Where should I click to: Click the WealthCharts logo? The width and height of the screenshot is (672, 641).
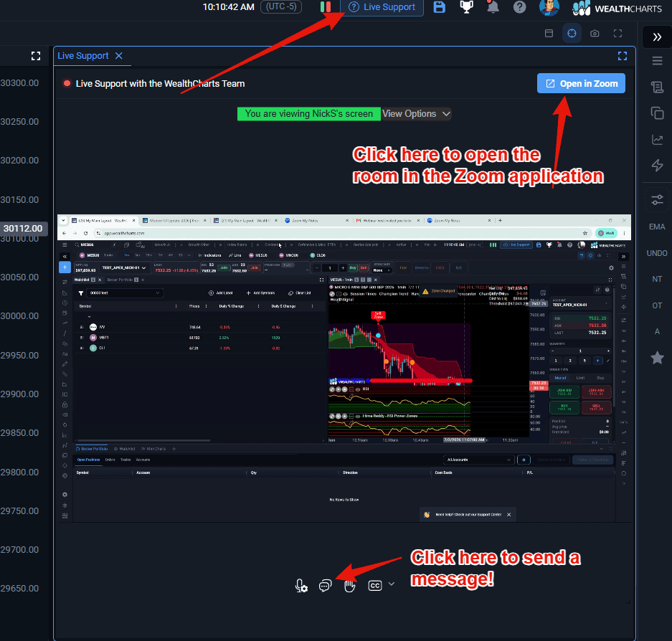[x=617, y=8]
